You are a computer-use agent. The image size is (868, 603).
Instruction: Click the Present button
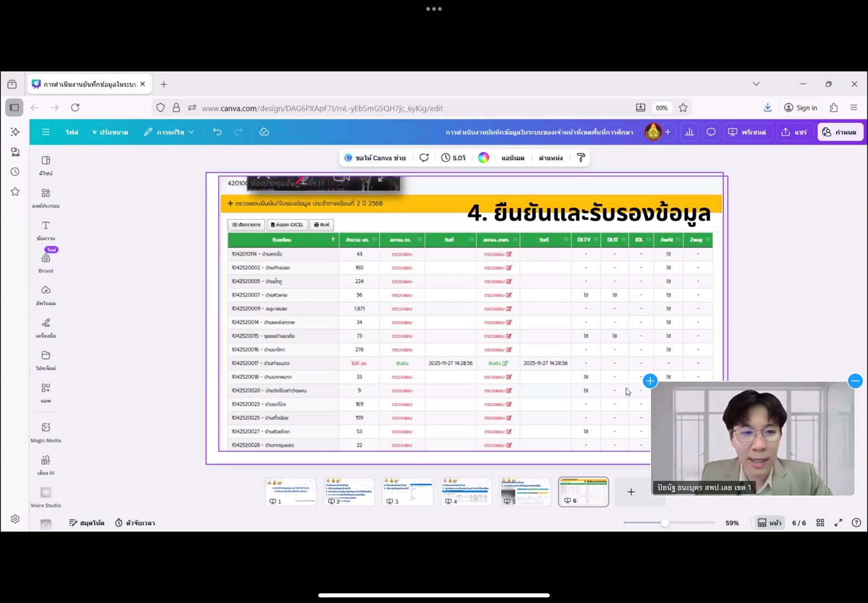coord(747,132)
